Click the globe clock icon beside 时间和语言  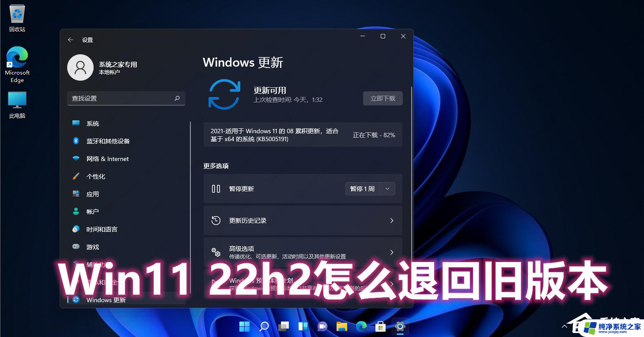[76, 229]
